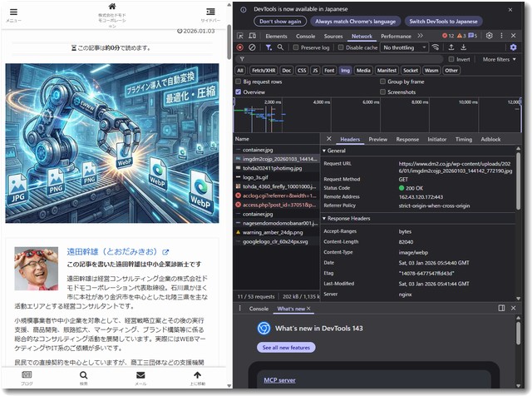Select the Img filter chip

coord(346,71)
